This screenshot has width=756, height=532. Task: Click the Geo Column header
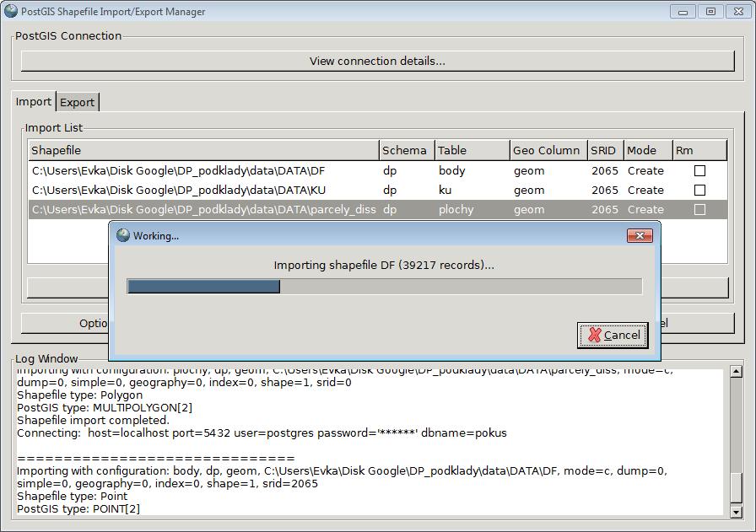[x=548, y=150]
